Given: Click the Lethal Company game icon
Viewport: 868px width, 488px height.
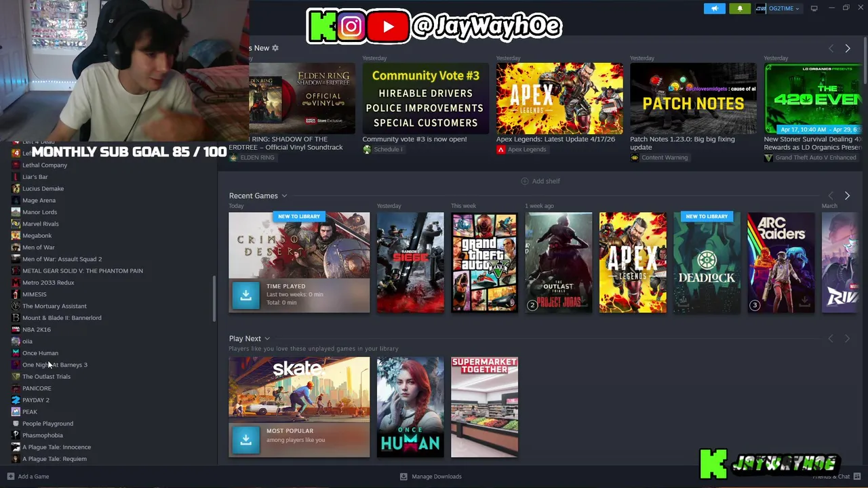Looking at the screenshot, I should pos(16,165).
